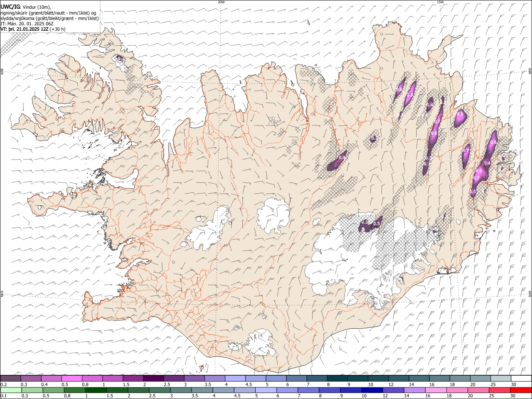This screenshot has width=532, height=399.
Task: Click the '20W' longitude label
Action: 222,2
